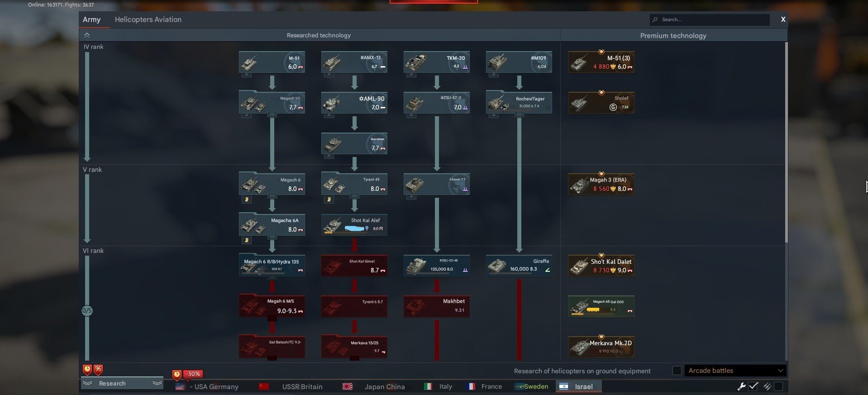Select the locked Shot Kal Gimel card
Screen dimensions: 868x395
[x=354, y=266]
